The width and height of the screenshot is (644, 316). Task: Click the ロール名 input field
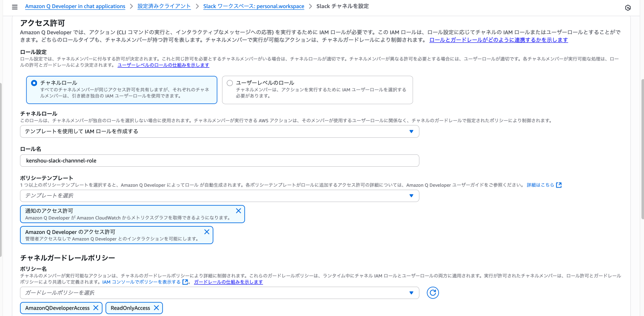(219, 160)
